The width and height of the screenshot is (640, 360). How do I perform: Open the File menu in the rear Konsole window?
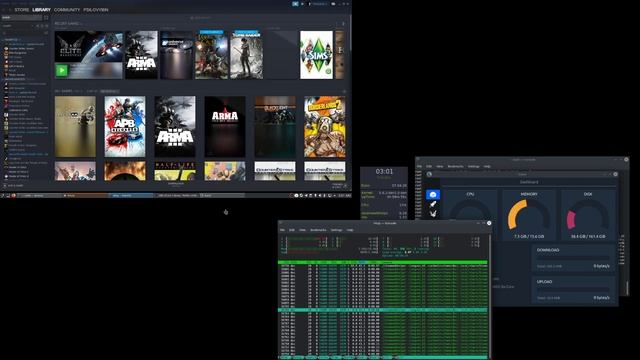pyautogui.click(x=419, y=167)
